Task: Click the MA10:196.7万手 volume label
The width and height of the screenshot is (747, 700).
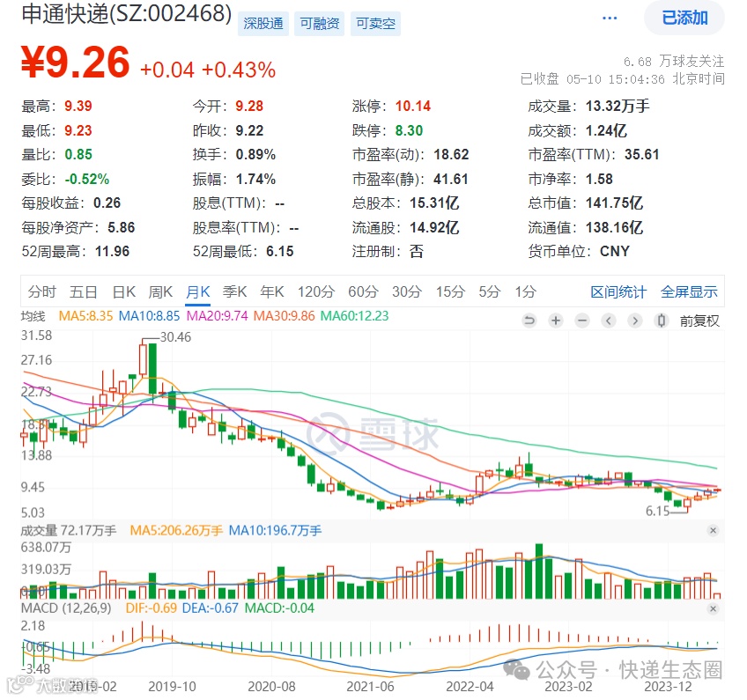Action: [x=275, y=530]
